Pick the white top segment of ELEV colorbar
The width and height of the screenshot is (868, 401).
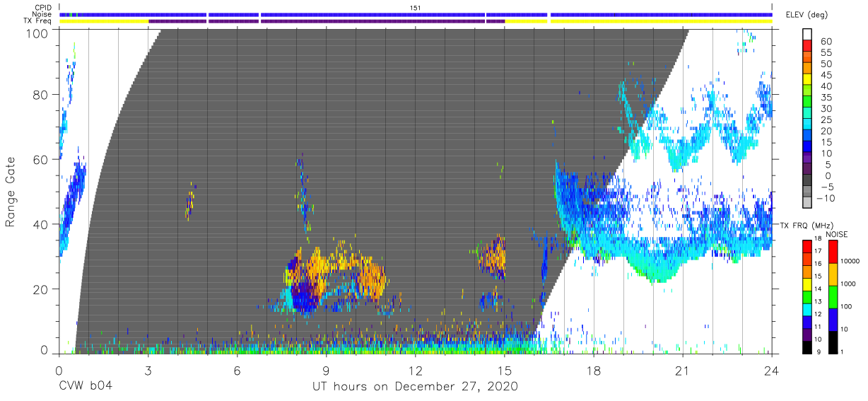pyautogui.click(x=809, y=35)
